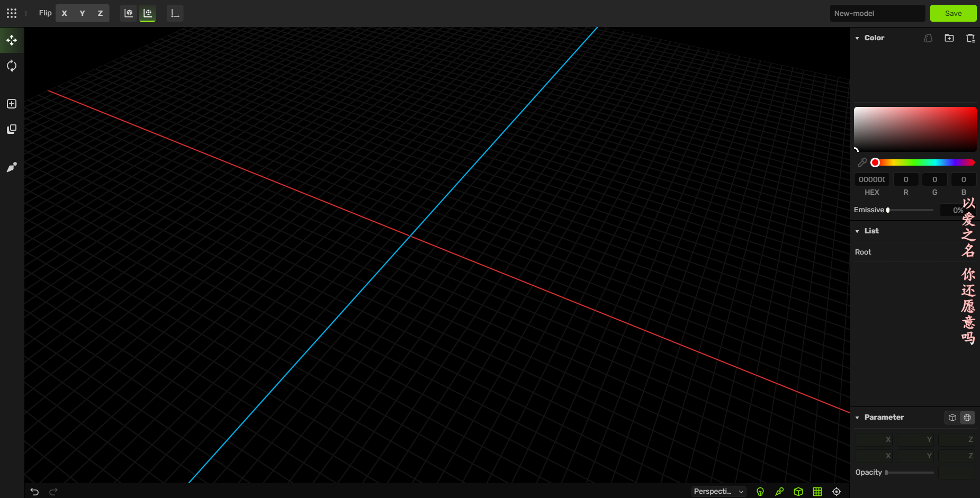This screenshot has width=980, height=498.
Task: Save the model
Action: 953,13
